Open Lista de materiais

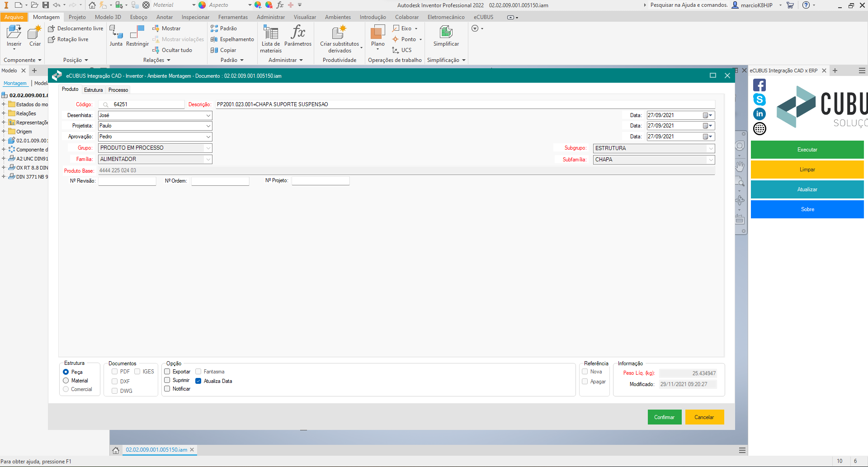tap(271, 39)
